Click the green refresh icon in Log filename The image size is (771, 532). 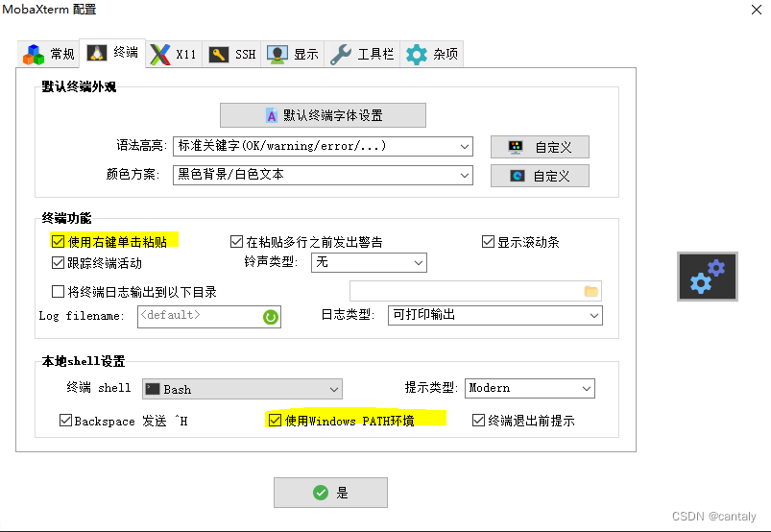271,317
